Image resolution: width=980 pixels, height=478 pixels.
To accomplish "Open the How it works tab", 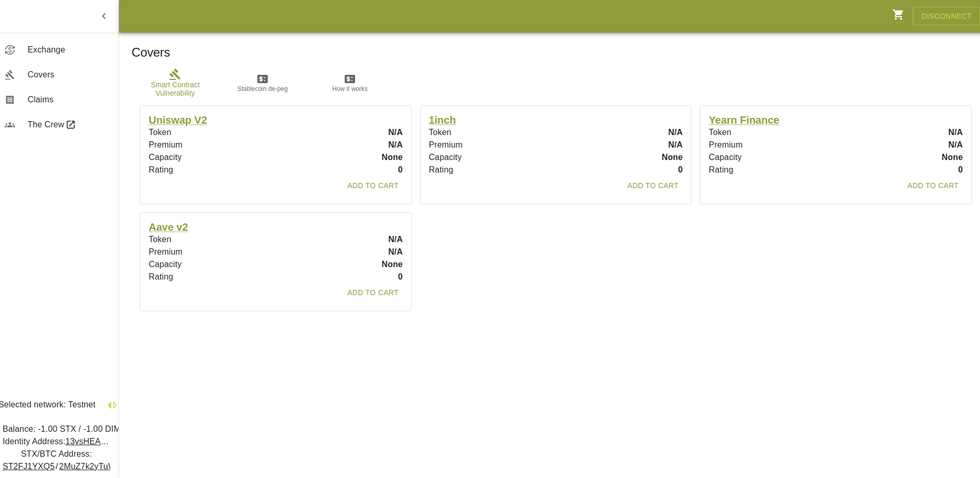I will (350, 83).
